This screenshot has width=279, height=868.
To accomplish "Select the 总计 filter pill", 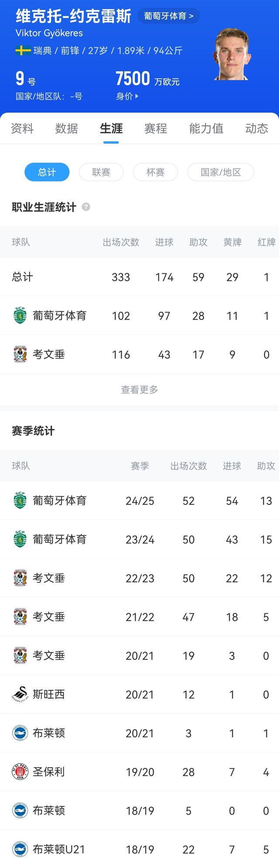I will (47, 172).
